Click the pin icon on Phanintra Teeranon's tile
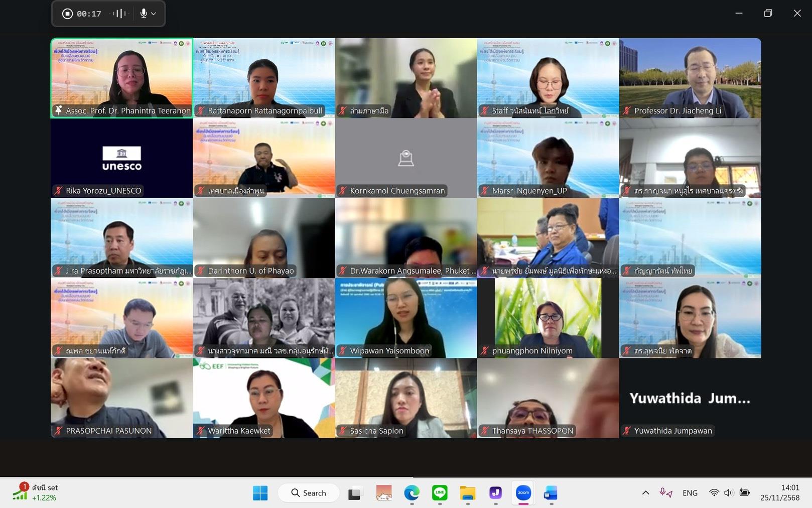Screen dimensions: 812x508 pos(59,110)
